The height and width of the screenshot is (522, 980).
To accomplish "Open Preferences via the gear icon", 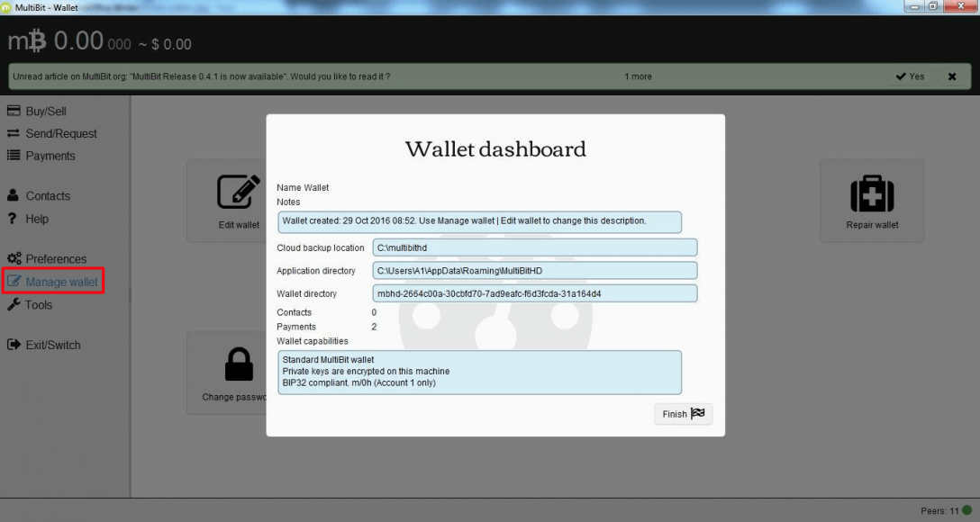I will point(13,258).
